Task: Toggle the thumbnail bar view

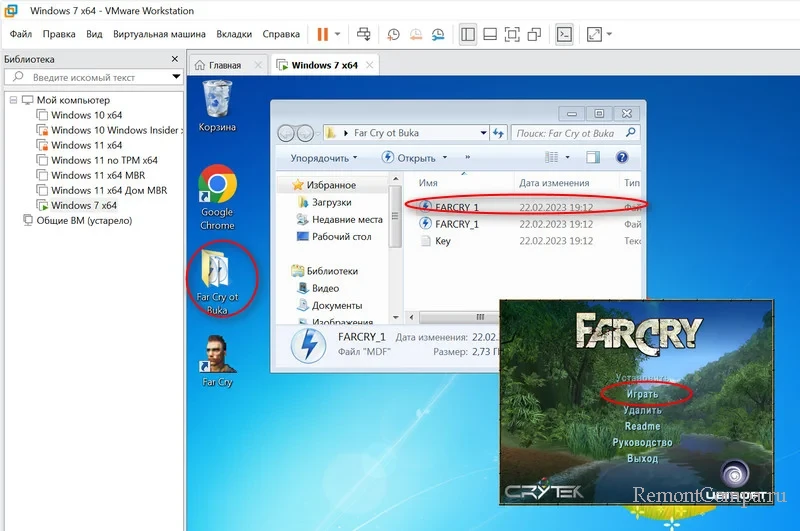Action: (x=490, y=34)
